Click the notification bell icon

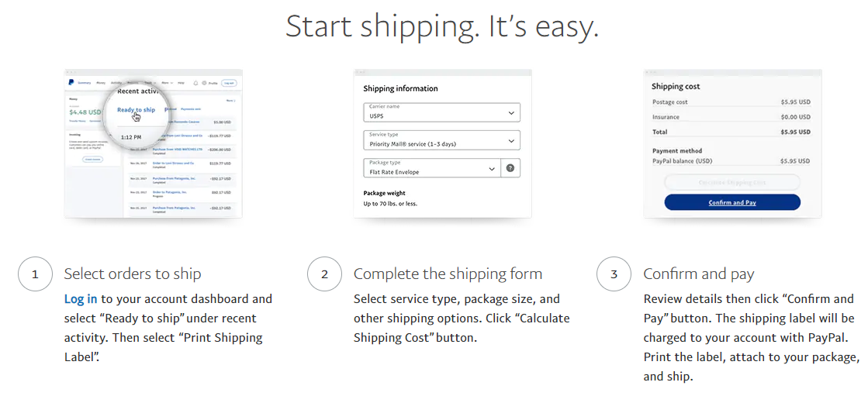coord(196,83)
